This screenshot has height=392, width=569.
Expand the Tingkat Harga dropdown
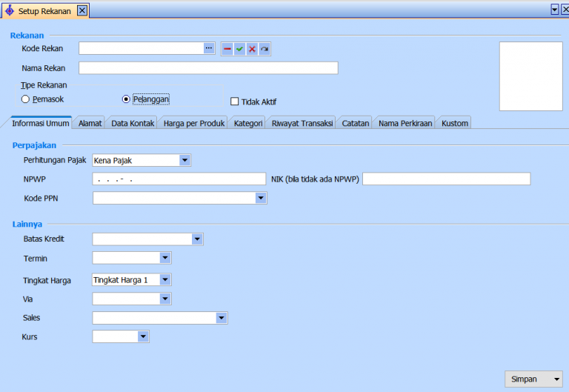point(165,280)
